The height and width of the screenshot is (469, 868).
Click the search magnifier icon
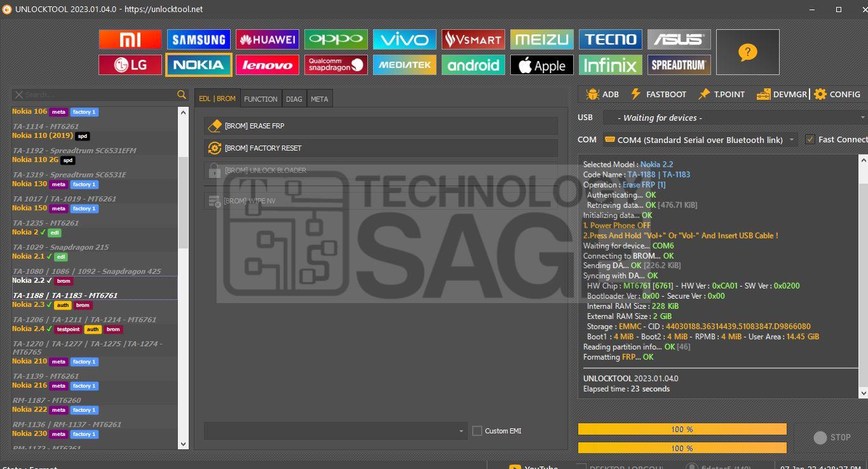click(182, 95)
